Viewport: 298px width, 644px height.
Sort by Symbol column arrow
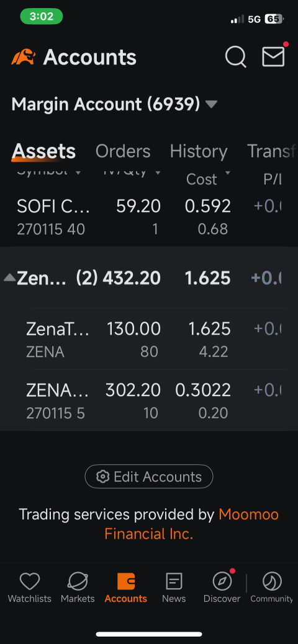78,172
